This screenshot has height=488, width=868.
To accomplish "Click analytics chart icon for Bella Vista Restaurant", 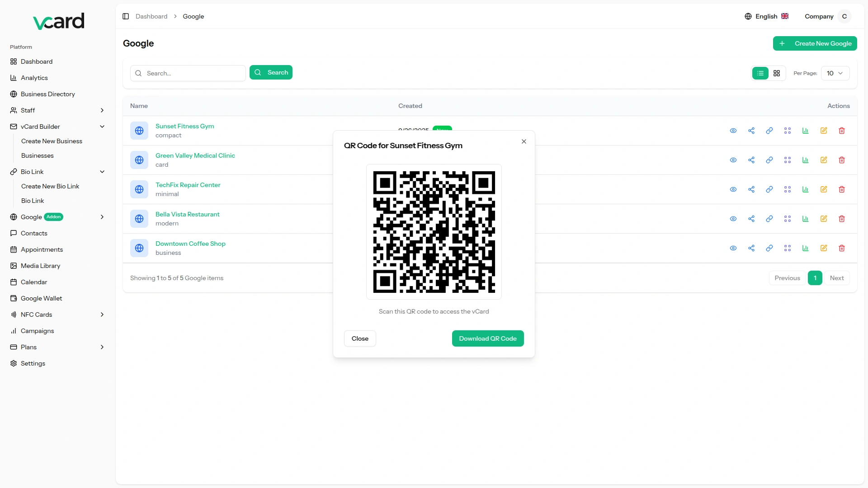I will 805,219.
